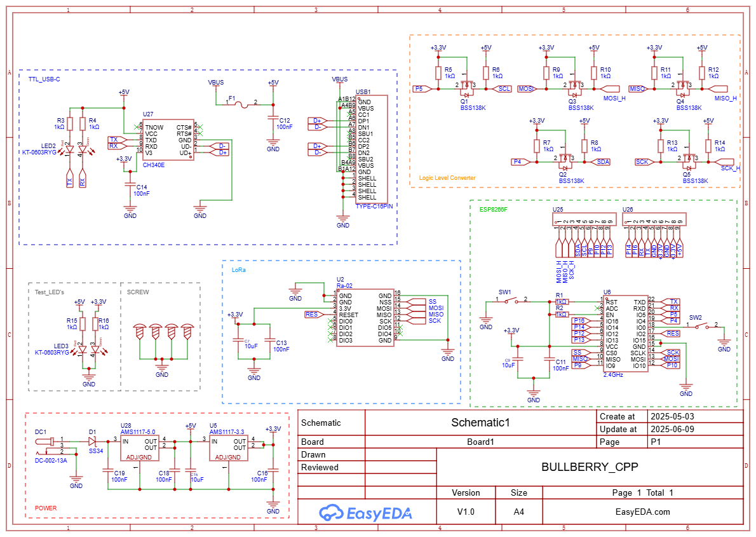Select the 'LoRa' block label
This screenshot has height=537, width=756.
239,269
